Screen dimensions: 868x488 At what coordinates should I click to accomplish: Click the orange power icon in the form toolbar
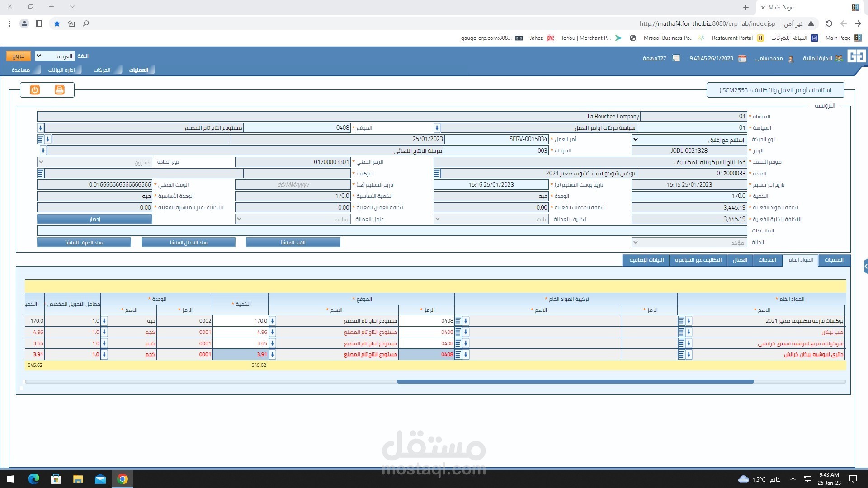pyautogui.click(x=35, y=90)
